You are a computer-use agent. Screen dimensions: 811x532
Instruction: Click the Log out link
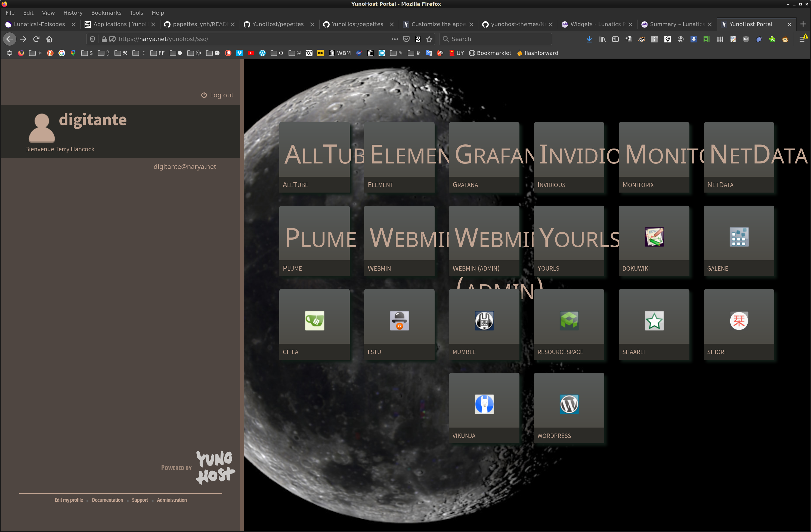point(217,95)
